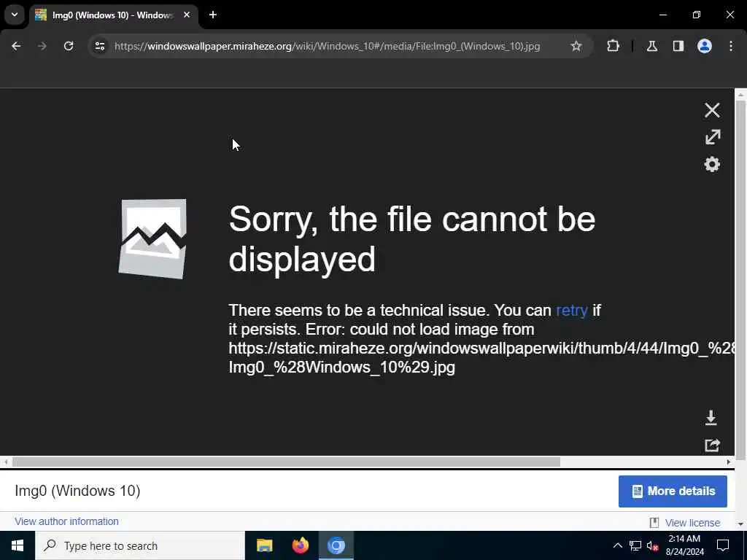Viewport: 747px width, 560px height.
Task: Open More details button
Action: 673,491
